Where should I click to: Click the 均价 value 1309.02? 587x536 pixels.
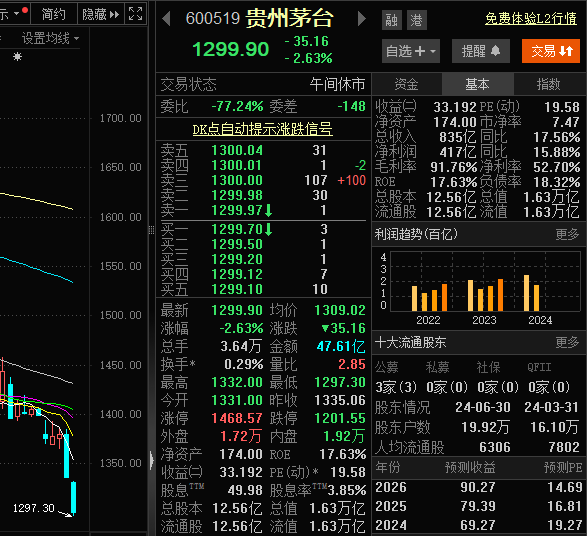340,310
